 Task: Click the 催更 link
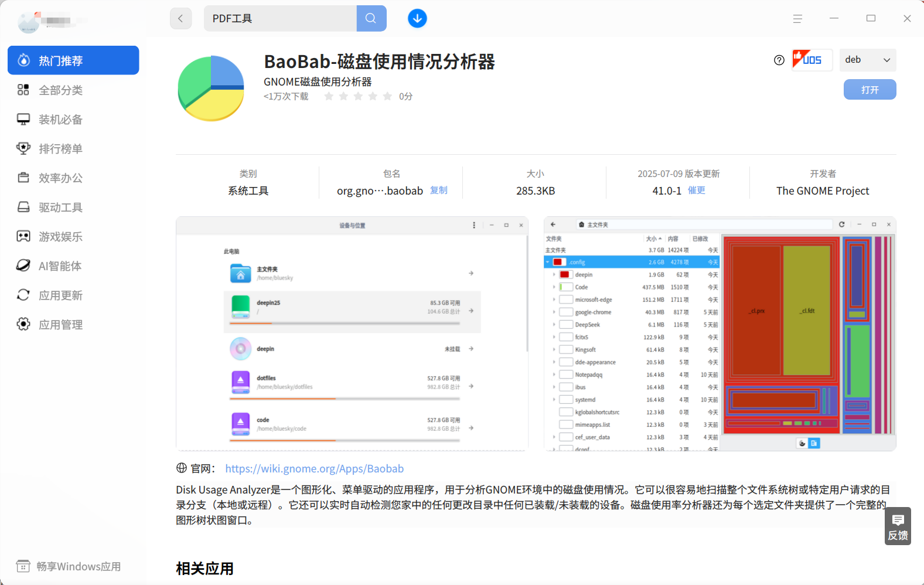pyautogui.click(x=697, y=190)
